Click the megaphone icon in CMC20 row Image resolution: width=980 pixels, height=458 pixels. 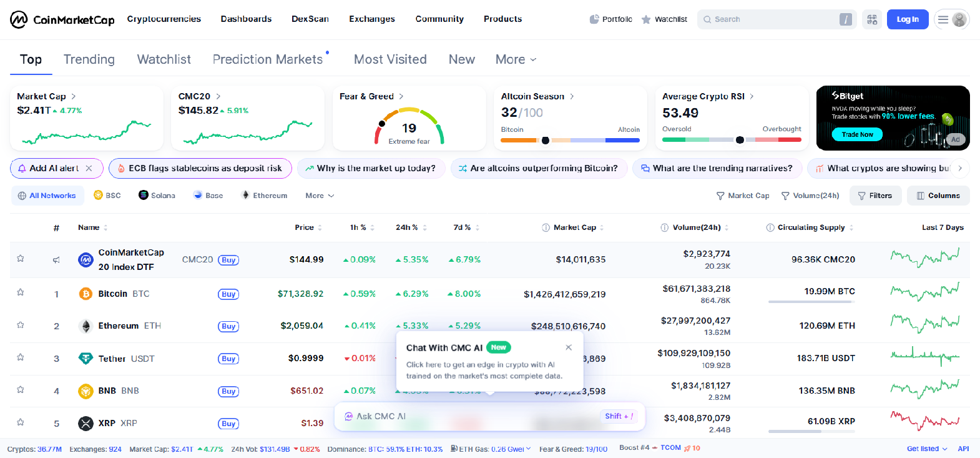point(56,260)
